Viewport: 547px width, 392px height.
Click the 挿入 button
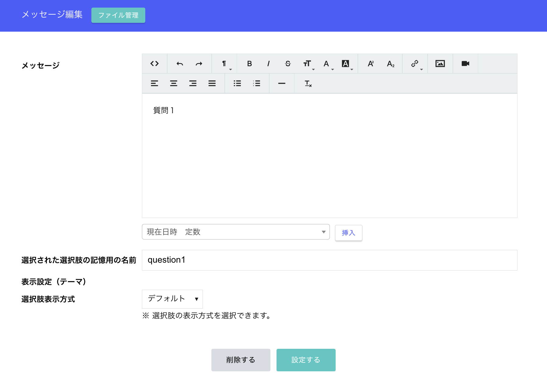click(x=349, y=233)
